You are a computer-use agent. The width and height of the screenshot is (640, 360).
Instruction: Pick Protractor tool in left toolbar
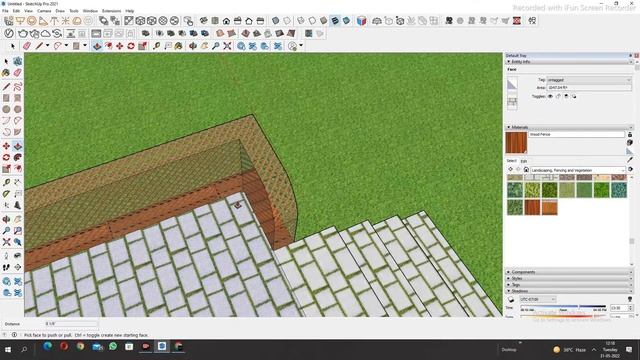pyautogui.click(x=6, y=194)
